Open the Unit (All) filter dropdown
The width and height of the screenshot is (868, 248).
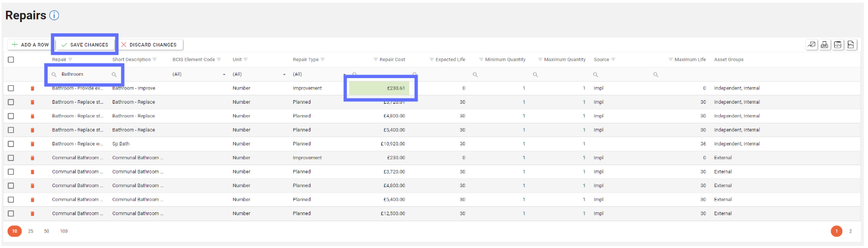tap(284, 75)
